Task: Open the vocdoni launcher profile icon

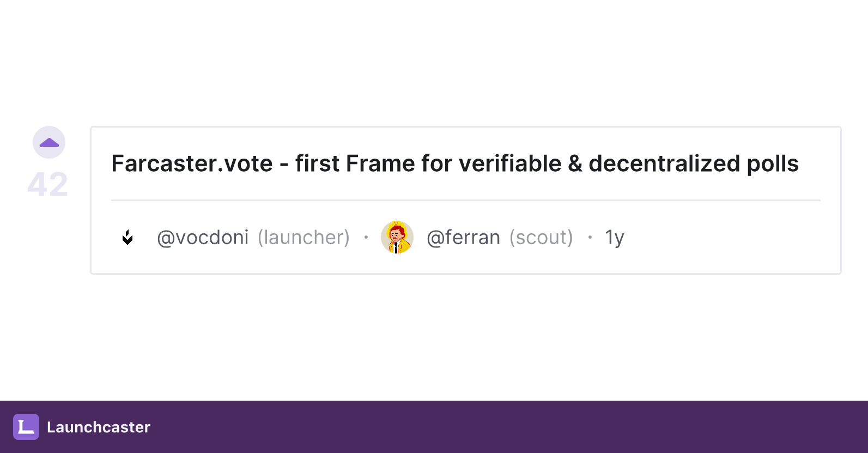Action: pyautogui.click(x=129, y=238)
